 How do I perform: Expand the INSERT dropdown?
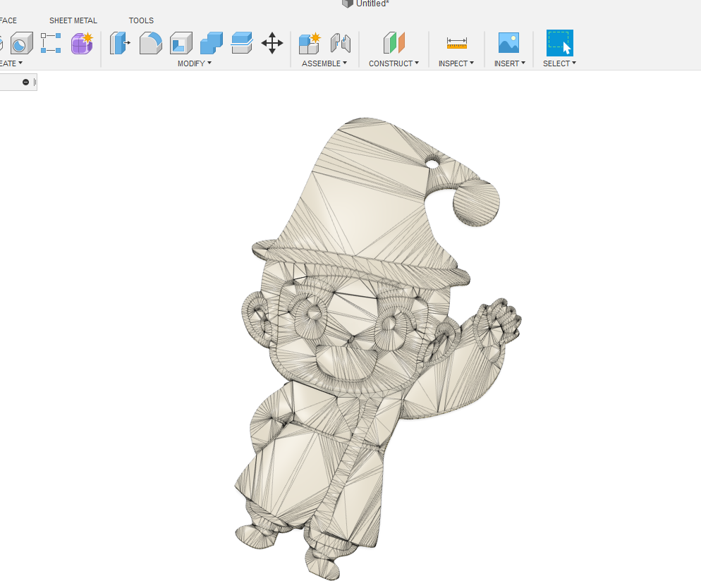point(510,63)
